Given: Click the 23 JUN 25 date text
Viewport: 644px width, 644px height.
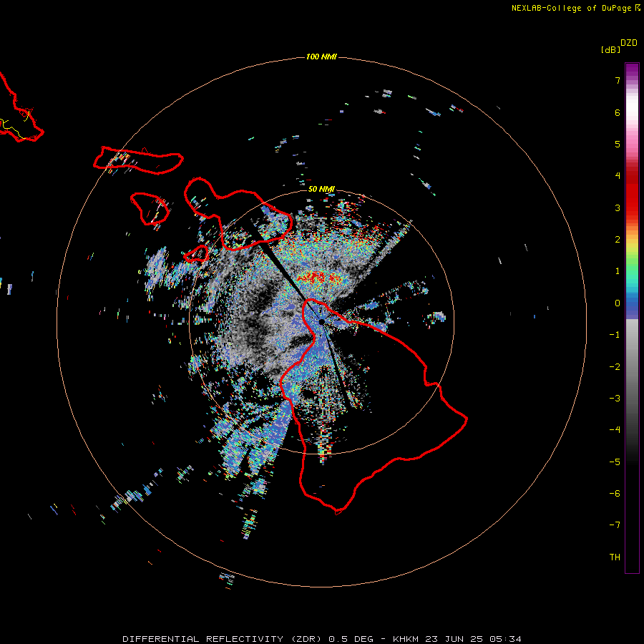Looking at the screenshot, I should tap(454, 639).
